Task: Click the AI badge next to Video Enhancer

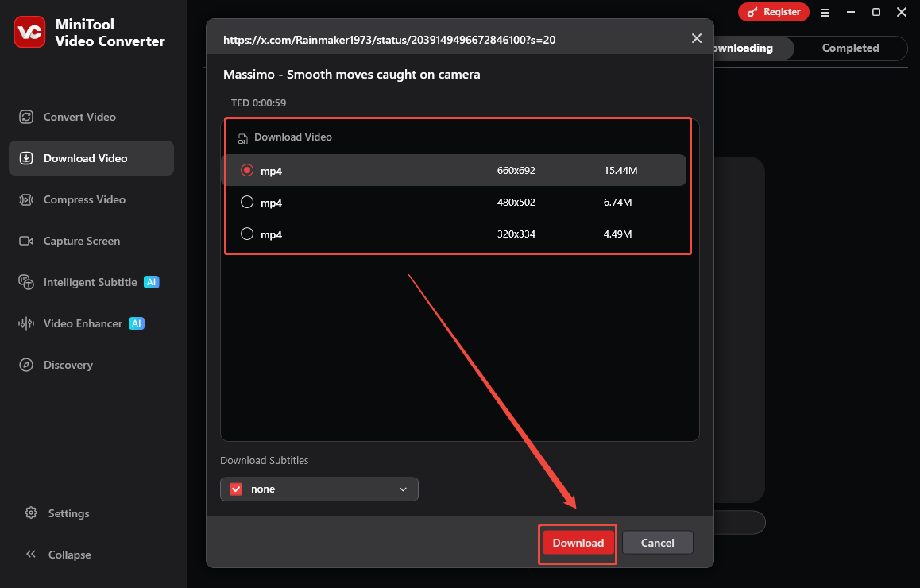Action: (x=137, y=323)
